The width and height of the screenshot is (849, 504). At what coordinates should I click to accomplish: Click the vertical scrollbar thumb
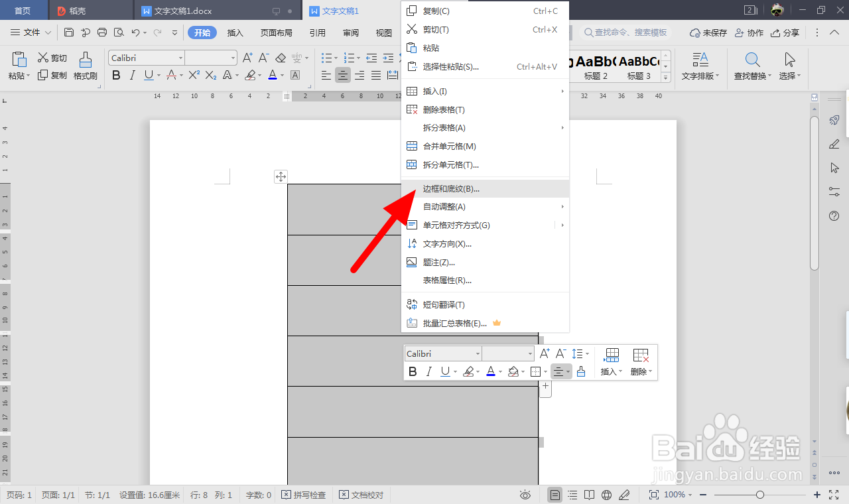[814, 192]
